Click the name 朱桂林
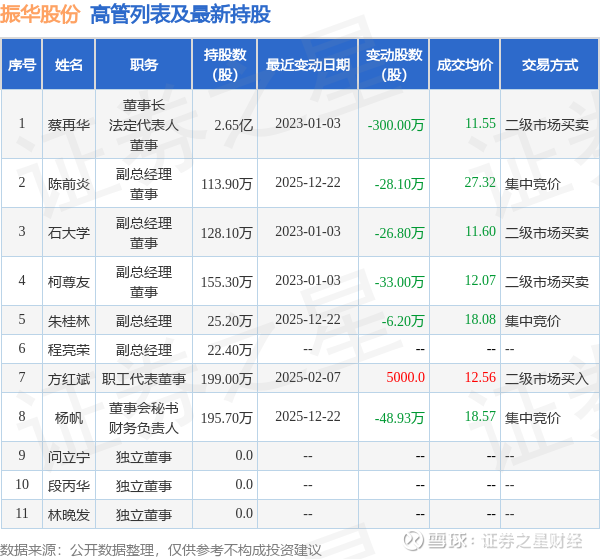 click(69, 321)
